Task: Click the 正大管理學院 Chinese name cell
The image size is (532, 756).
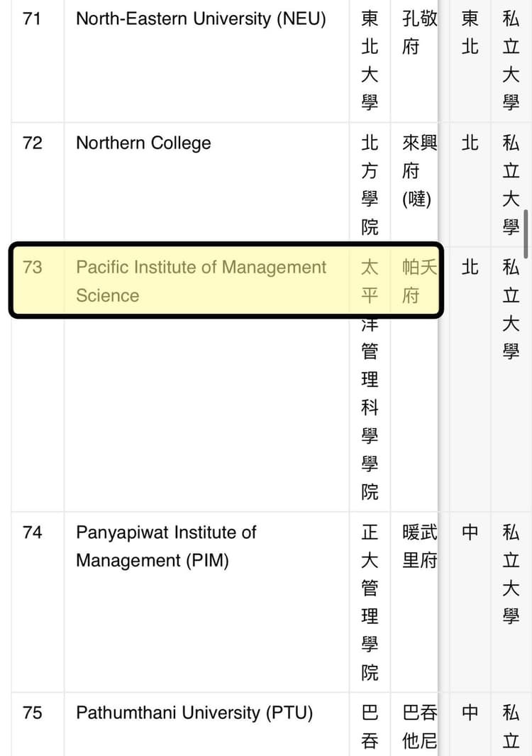Action: [370, 602]
